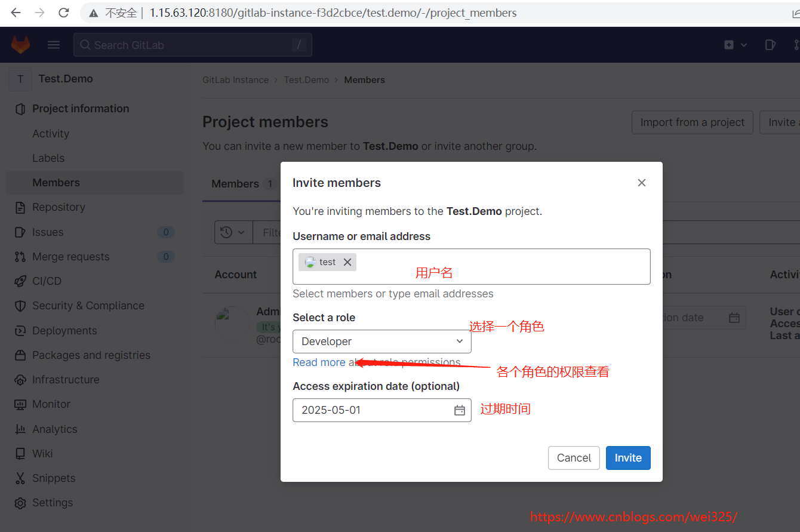Open Repository in sidebar
The height and width of the screenshot is (532, 800).
[x=59, y=207]
